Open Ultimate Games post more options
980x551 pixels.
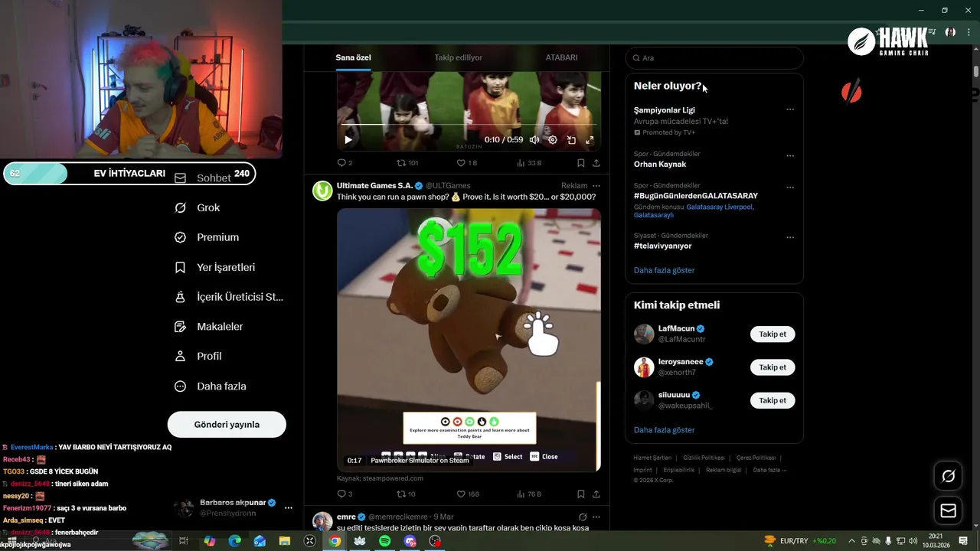[596, 186]
